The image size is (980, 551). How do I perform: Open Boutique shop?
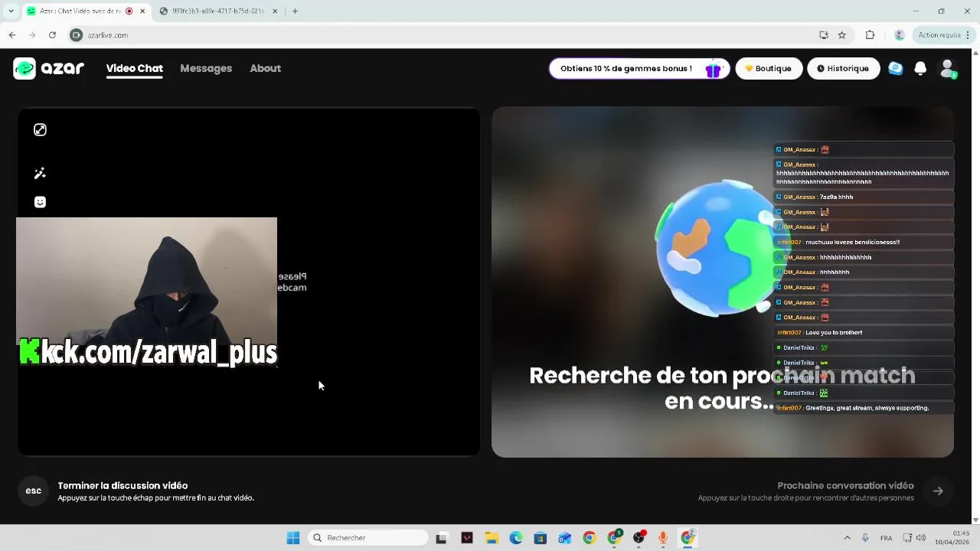click(769, 68)
